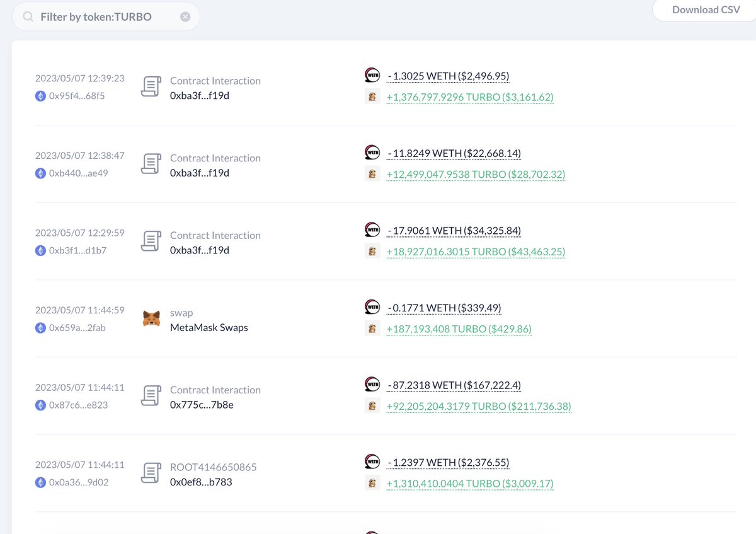This screenshot has height=534, width=756.
Task: Open -17.9061 WETH ($34,325.84) amount
Action: (454, 231)
